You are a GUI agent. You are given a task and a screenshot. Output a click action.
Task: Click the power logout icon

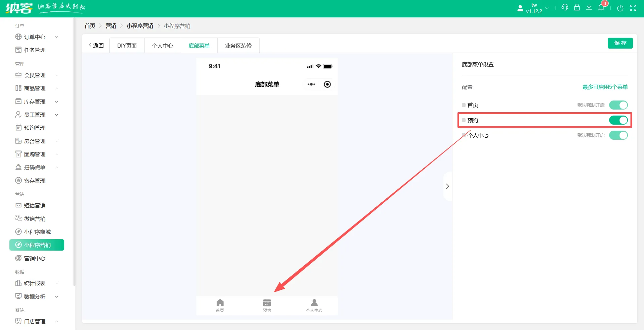click(620, 8)
